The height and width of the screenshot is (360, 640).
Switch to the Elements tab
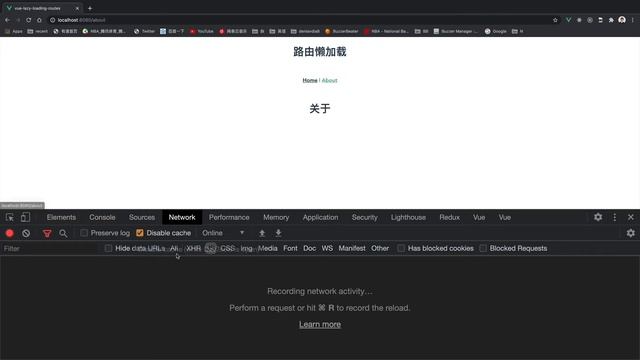click(x=61, y=218)
